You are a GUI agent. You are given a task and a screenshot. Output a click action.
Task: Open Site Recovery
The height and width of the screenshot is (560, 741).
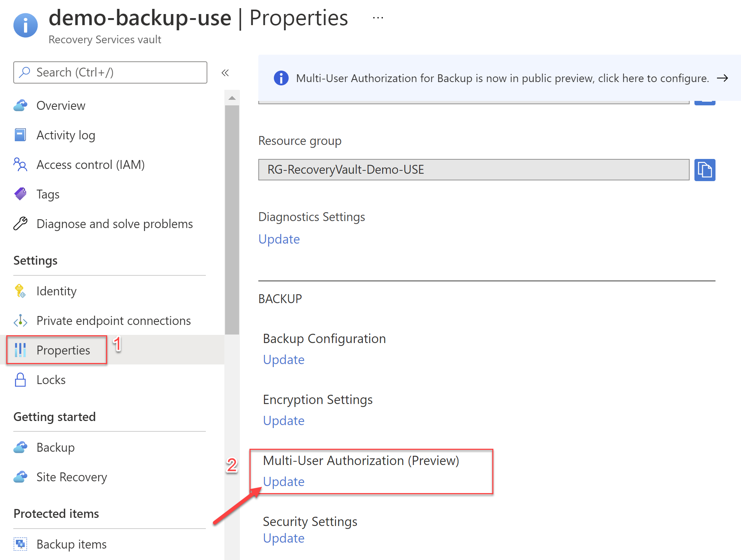click(x=72, y=477)
